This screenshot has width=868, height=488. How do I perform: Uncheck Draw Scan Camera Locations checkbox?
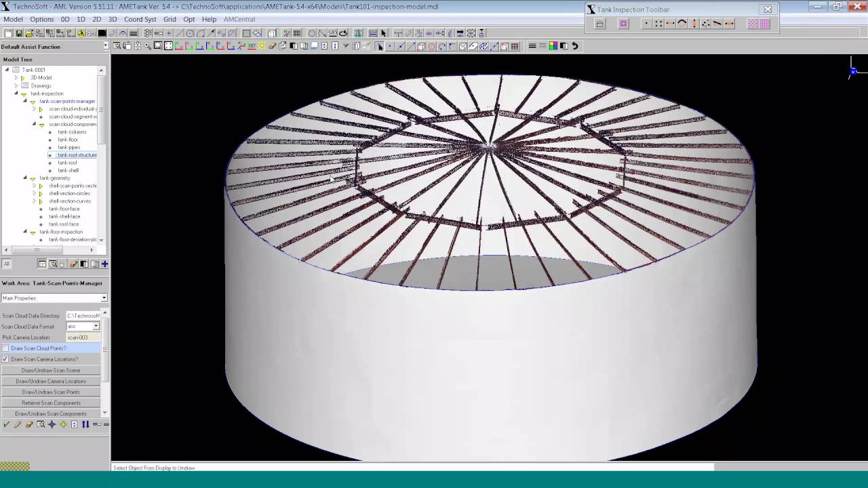tap(5, 359)
